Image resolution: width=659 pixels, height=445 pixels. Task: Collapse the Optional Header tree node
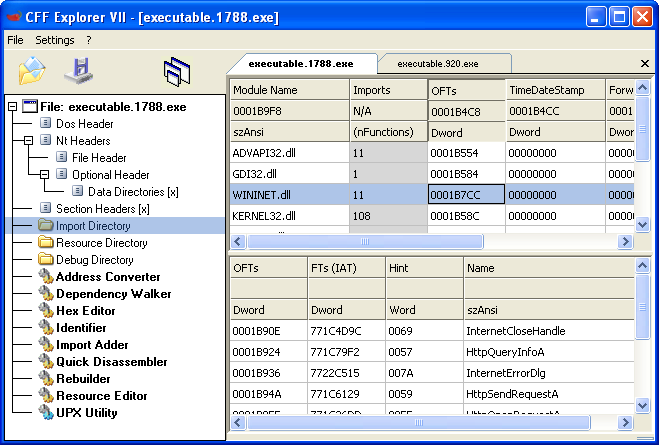pyautogui.click(x=45, y=175)
